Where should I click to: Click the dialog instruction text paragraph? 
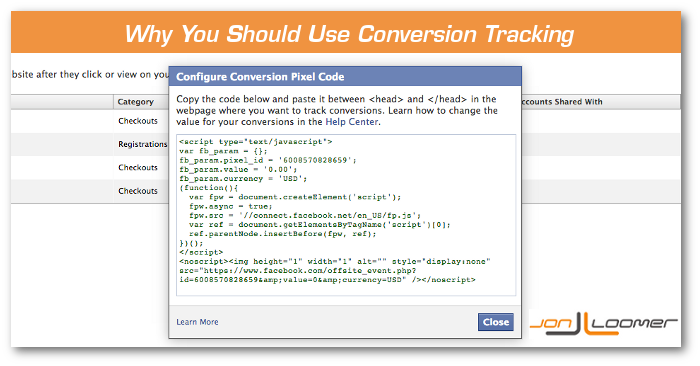coord(337,110)
